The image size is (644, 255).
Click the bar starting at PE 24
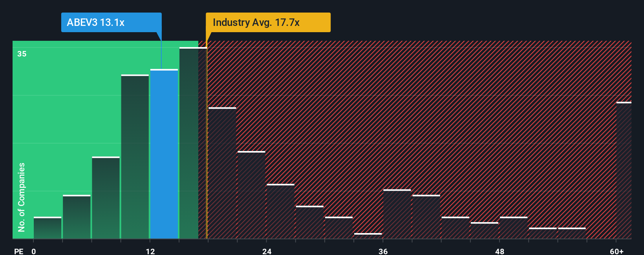click(x=280, y=211)
